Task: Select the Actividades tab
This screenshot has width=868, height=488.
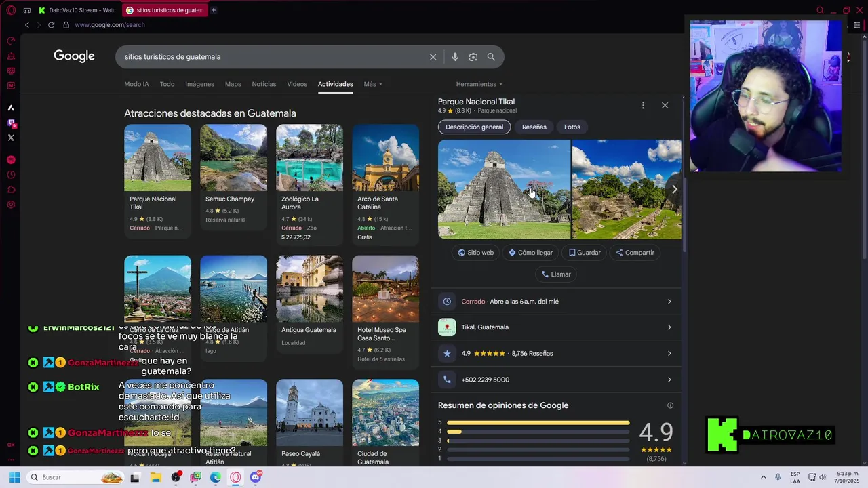Action: 336,84
